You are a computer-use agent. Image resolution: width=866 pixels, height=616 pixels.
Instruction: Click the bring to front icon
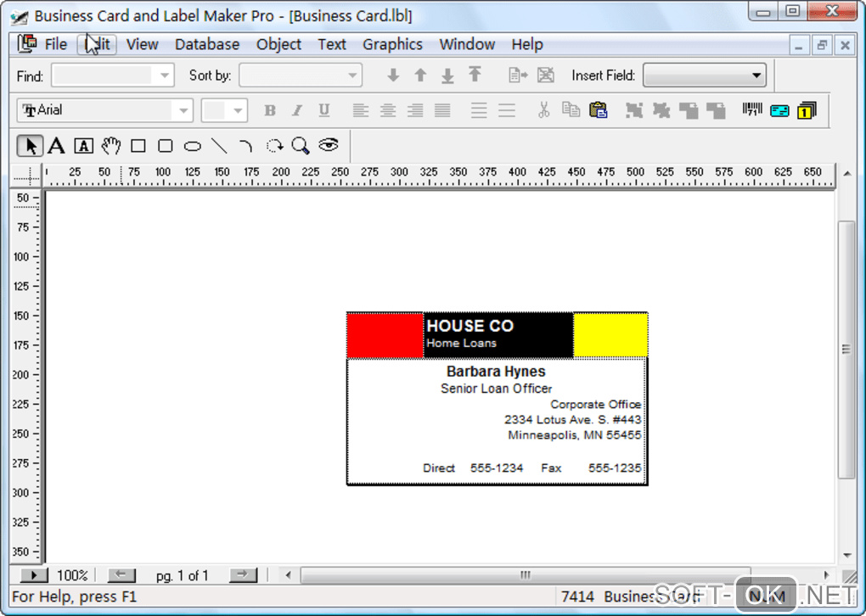coord(689,110)
